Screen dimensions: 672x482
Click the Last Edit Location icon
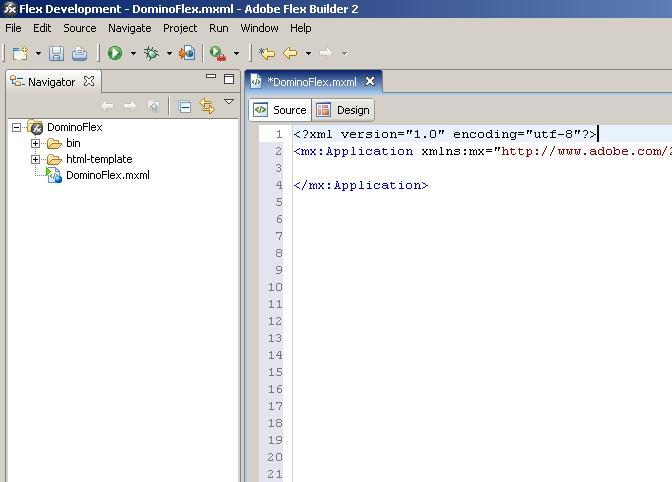point(267,53)
